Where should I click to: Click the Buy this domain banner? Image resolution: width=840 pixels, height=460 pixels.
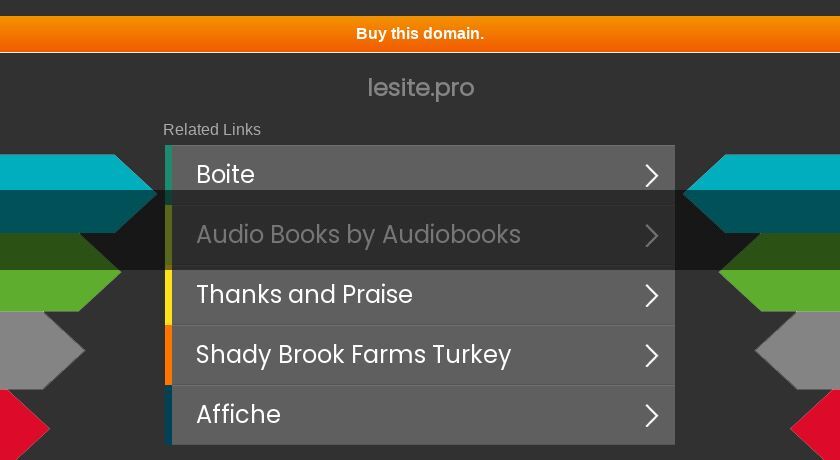[x=420, y=34]
